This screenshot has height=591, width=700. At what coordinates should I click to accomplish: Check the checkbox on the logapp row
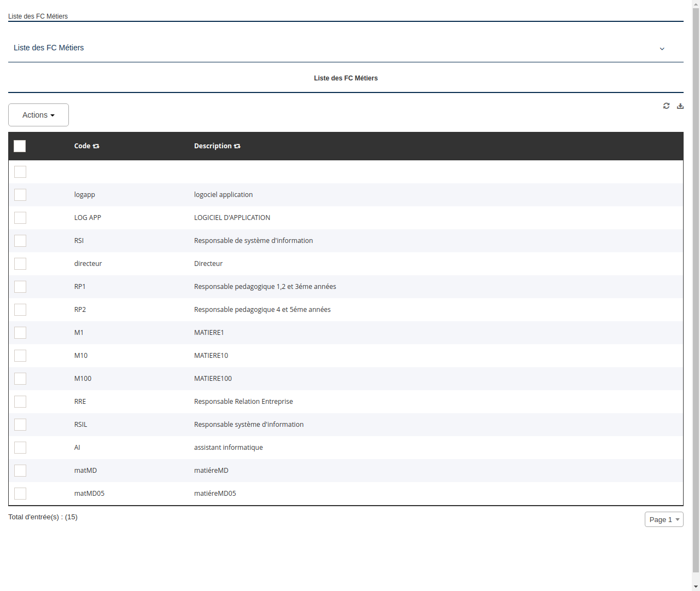[x=20, y=195]
